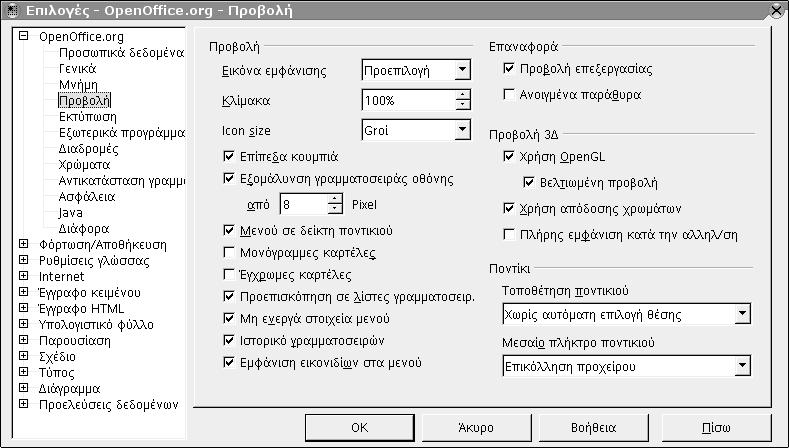Toggle Ιστορικό γραμματοσειρών checkbox
Screen dimensions: 789x448
pos(229,341)
